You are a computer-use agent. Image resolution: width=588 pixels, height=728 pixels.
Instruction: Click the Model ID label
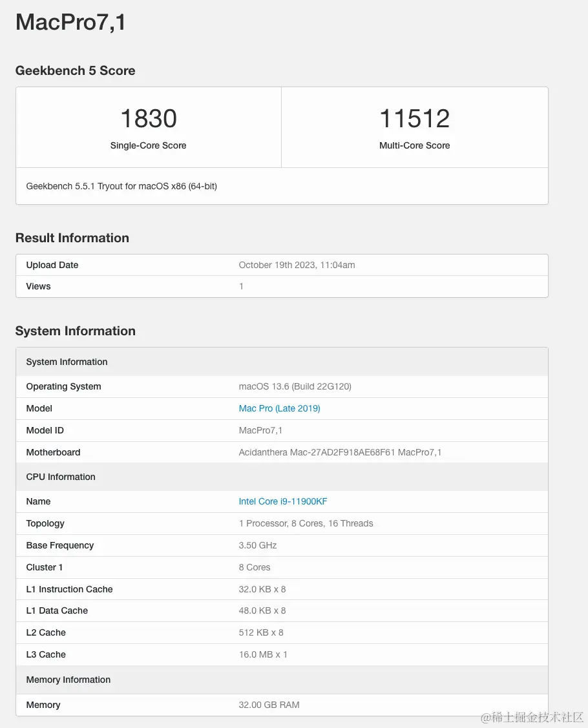click(45, 430)
